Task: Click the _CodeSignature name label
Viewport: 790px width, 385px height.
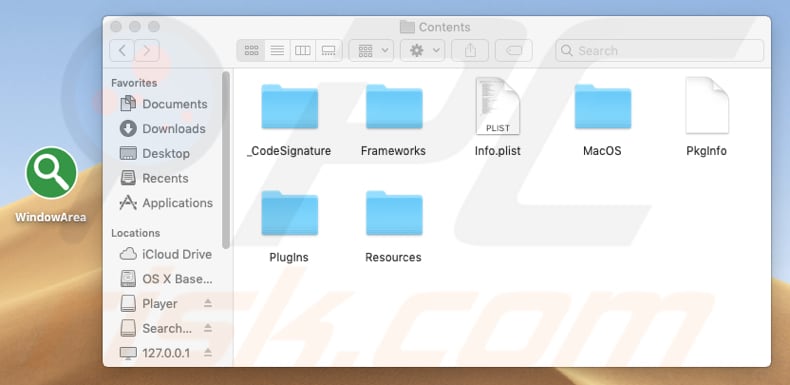Action: click(289, 151)
